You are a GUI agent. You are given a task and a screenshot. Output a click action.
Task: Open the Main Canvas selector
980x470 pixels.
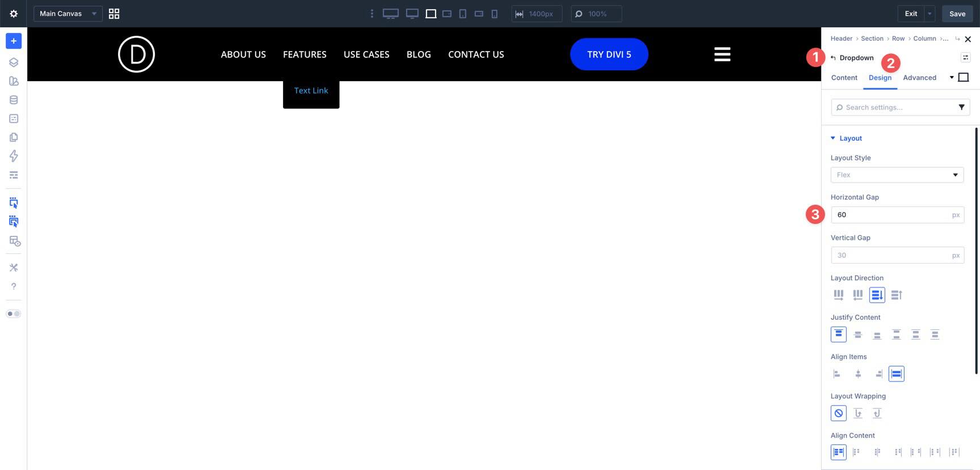[x=68, y=14]
